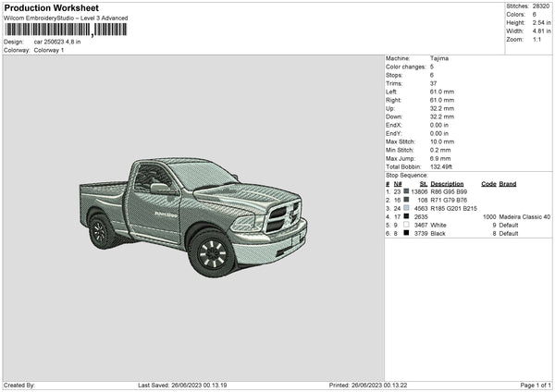Screen dimensions: 555x392
Task: Click the Production Worksheet title
Action: point(51,7)
